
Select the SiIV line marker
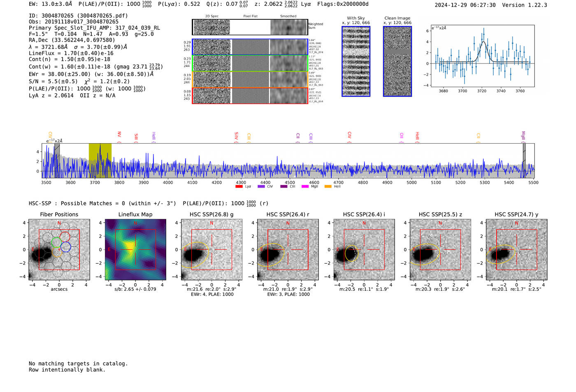click(x=236, y=137)
